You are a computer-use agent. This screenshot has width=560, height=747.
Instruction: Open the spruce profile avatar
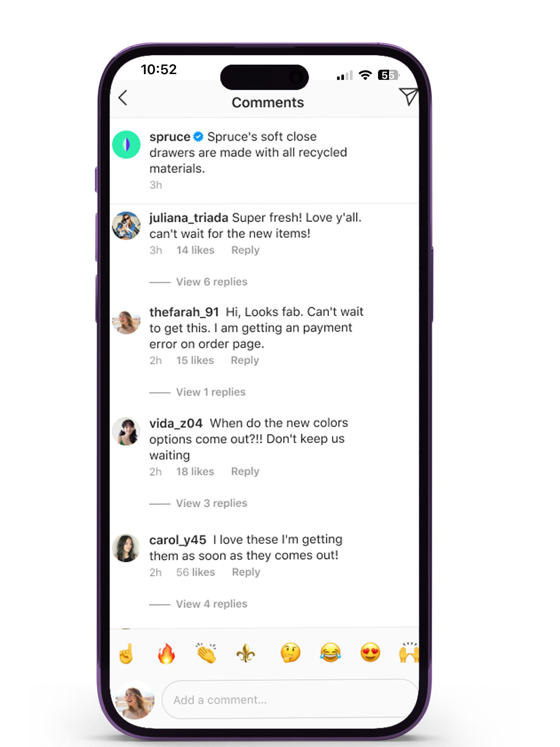coord(126,145)
